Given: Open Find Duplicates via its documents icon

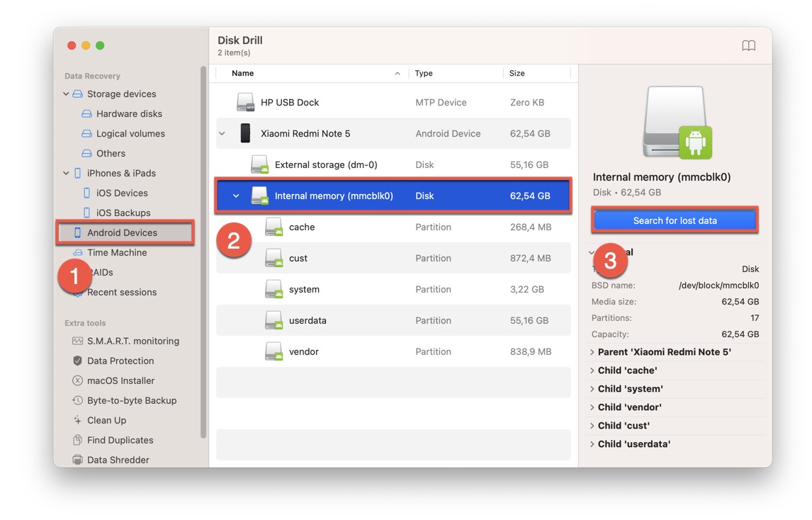Looking at the screenshot, I should (77, 440).
